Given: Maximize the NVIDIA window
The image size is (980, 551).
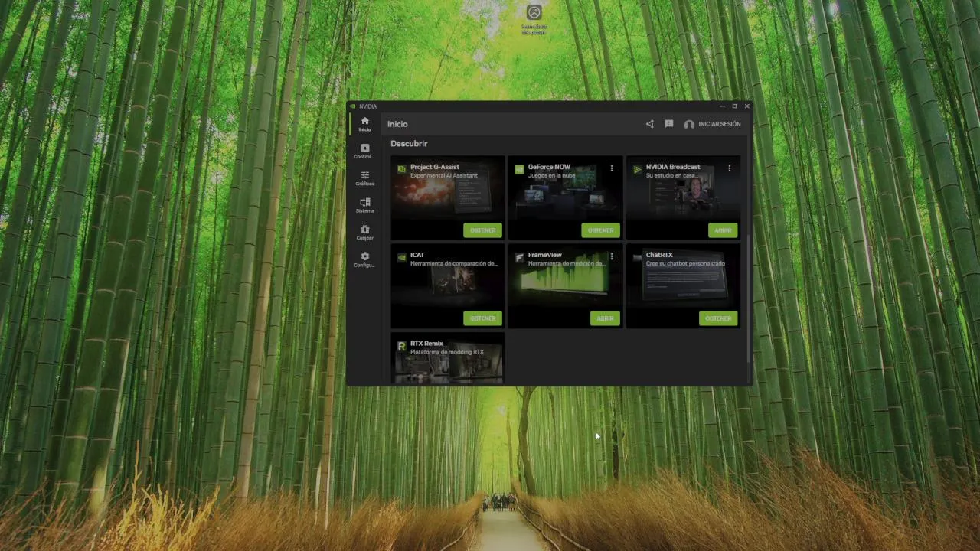Looking at the screenshot, I should pos(734,106).
